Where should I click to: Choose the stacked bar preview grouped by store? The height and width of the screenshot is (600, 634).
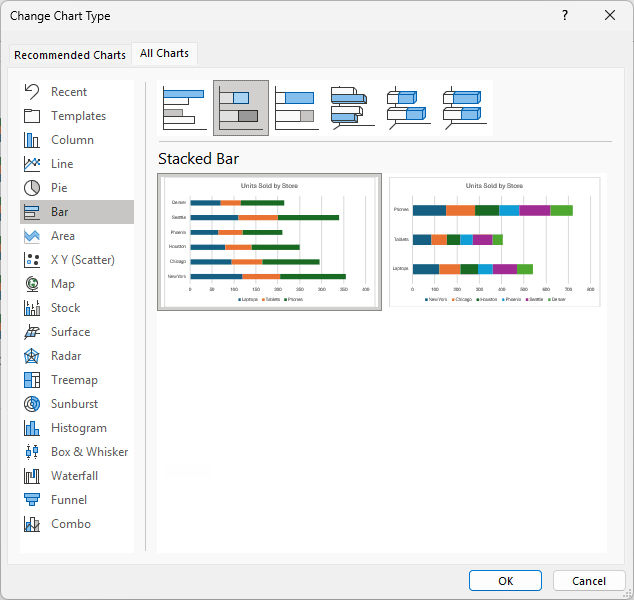pyautogui.click(x=269, y=242)
